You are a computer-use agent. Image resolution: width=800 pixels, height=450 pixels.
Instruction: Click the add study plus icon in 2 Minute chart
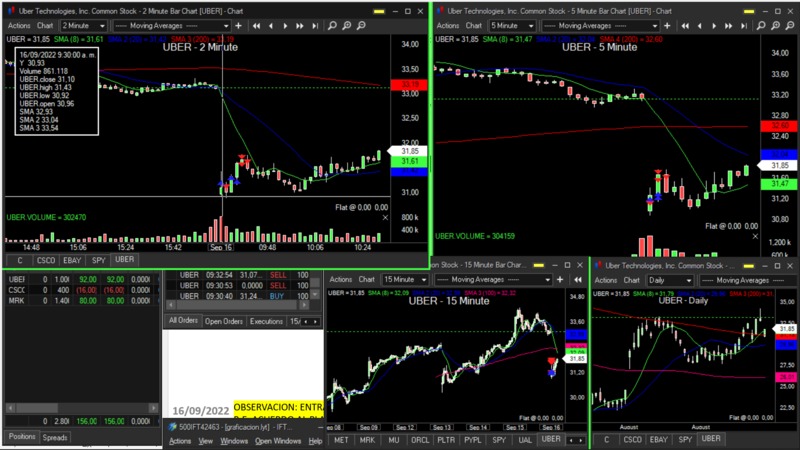pyautogui.click(x=237, y=25)
